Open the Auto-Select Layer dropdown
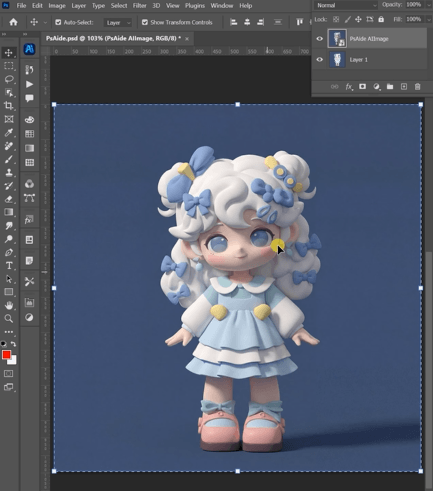Image resolution: width=433 pixels, height=491 pixels. coord(118,23)
